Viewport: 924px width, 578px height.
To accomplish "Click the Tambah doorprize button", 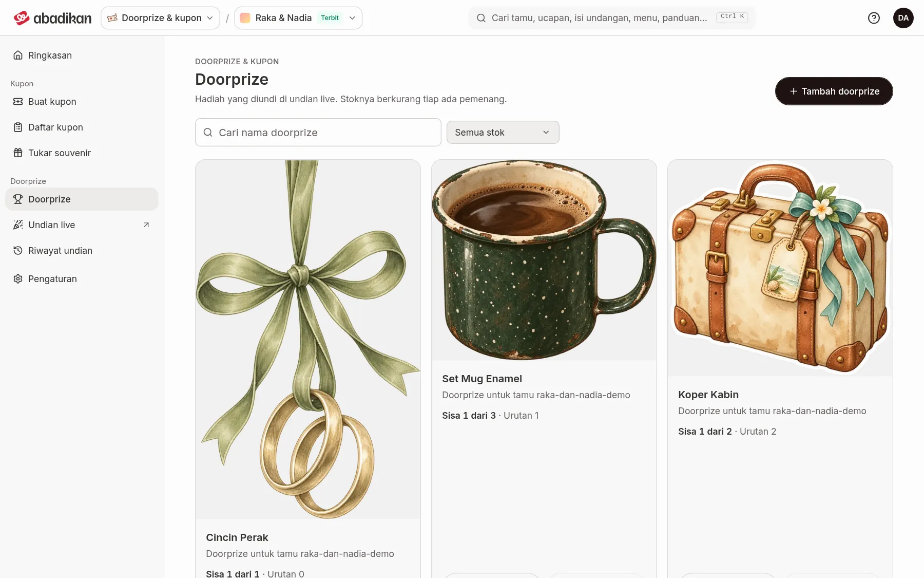I will click(834, 91).
